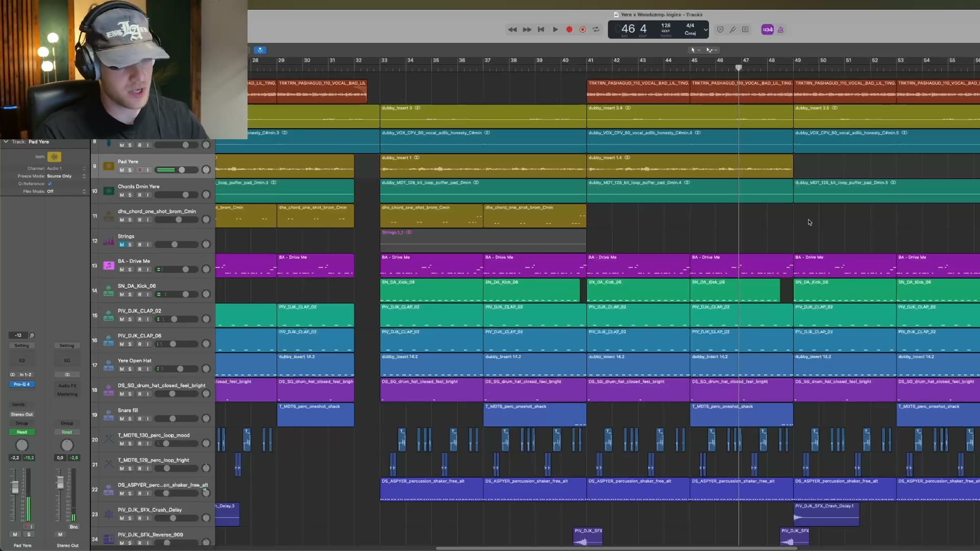The image size is (980, 551).
Task: Click the 126 tempo value in the LCD
Action: [x=666, y=26]
